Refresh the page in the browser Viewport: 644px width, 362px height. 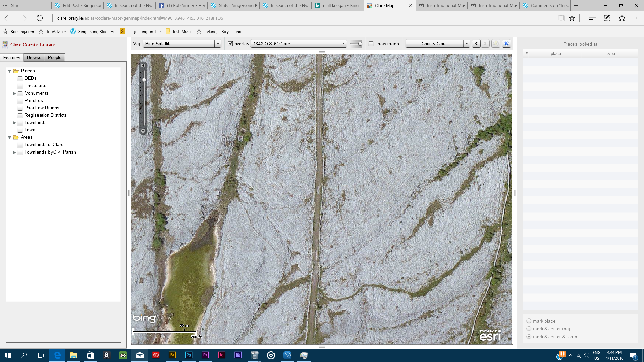pos(40,18)
